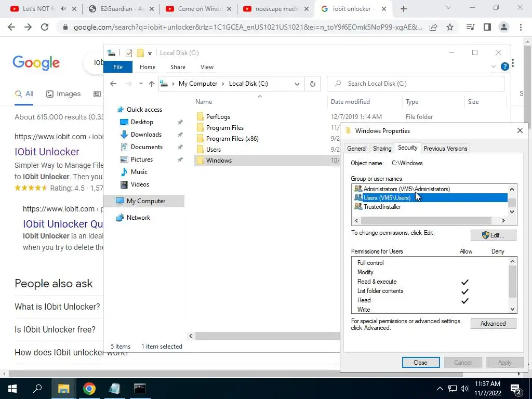Screen dimensions: 532x399
Task: Click Explorer horizontal scrollbar left arrow
Action: [x=191, y=336]
